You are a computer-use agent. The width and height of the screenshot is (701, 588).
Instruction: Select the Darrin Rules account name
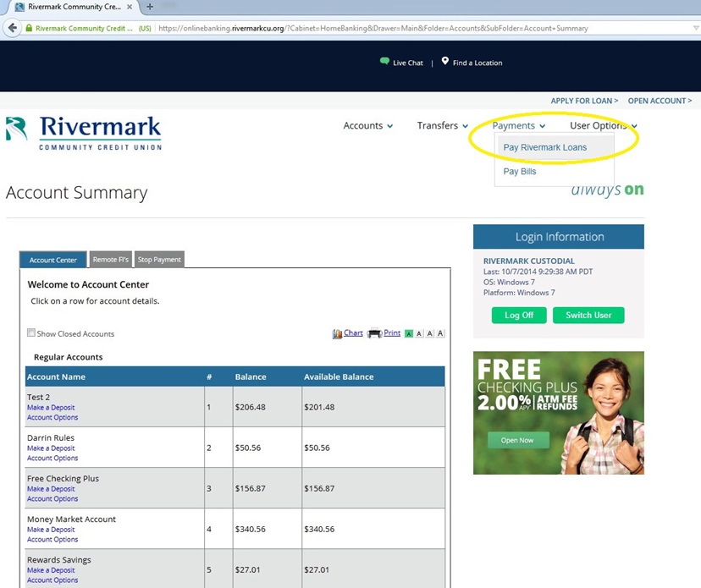pyautogui.click(x=51, y=438)
